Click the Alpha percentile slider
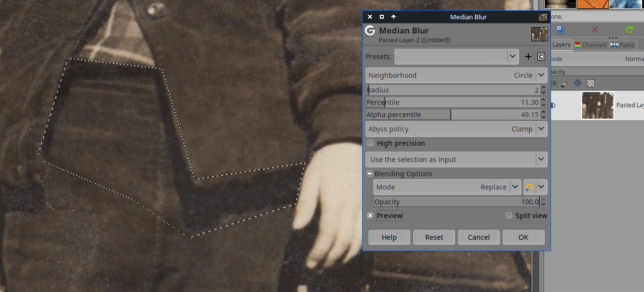The height and width of the screenshot is (292, 644). click(x=452, y=115)
